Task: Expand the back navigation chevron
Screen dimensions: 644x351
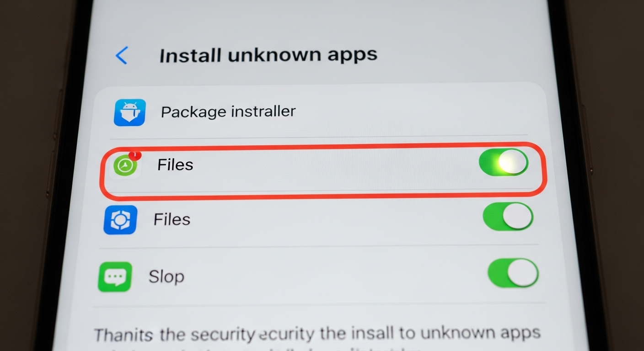Action: 121,55
